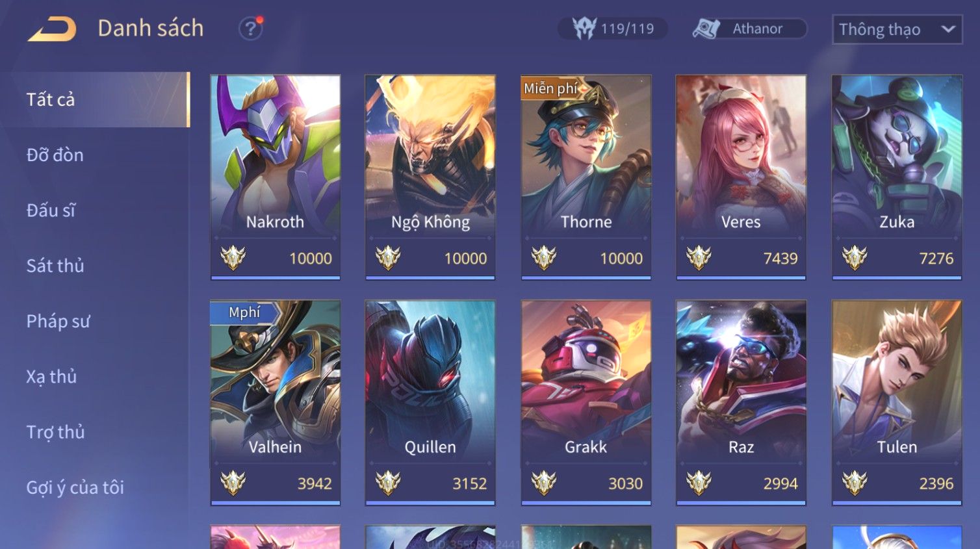Click the Athanor button
This screenshot has height=549, width=980.
[x=749, y=29]
